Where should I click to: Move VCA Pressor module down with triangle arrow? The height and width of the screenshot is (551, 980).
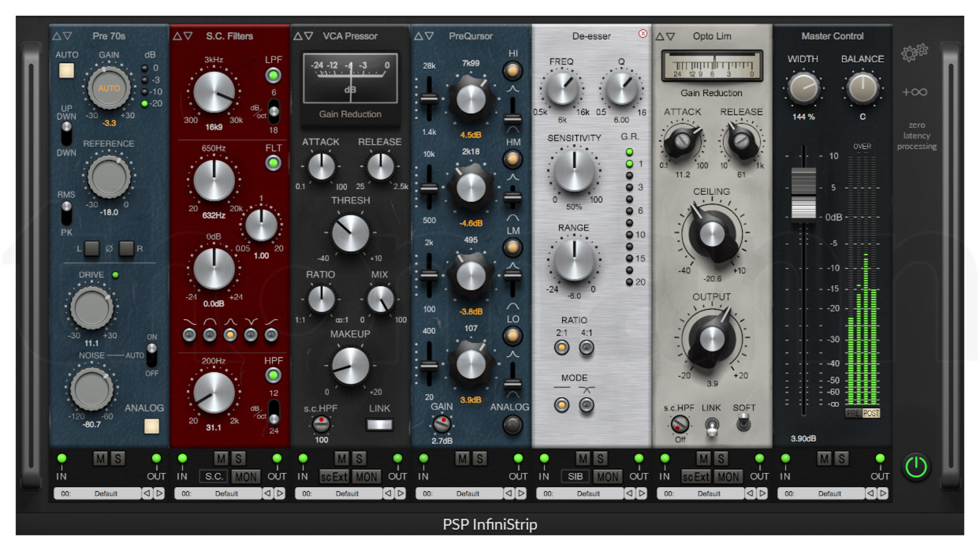tap(309, 36)
